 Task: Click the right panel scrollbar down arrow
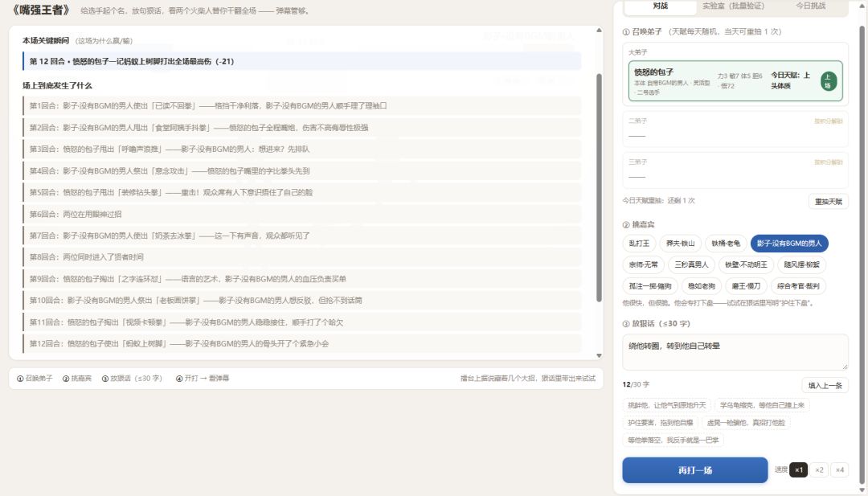(862, 491)
